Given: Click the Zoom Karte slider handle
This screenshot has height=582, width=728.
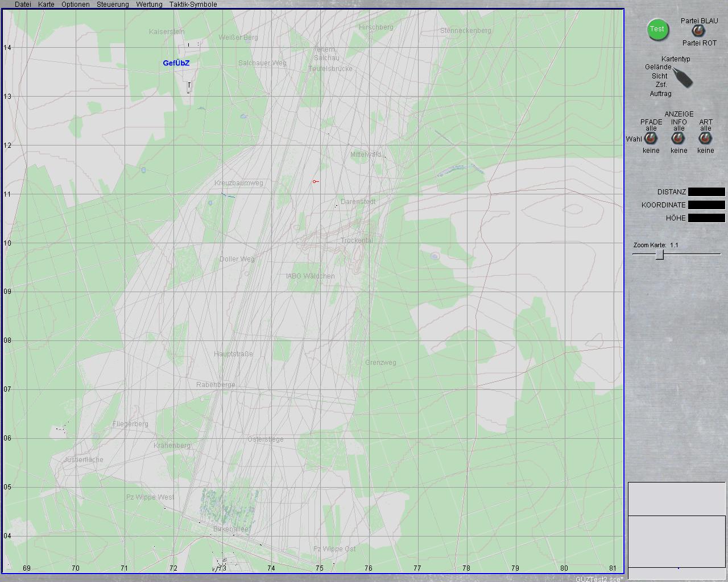Looking at the screenshot, I should [660, 255].
